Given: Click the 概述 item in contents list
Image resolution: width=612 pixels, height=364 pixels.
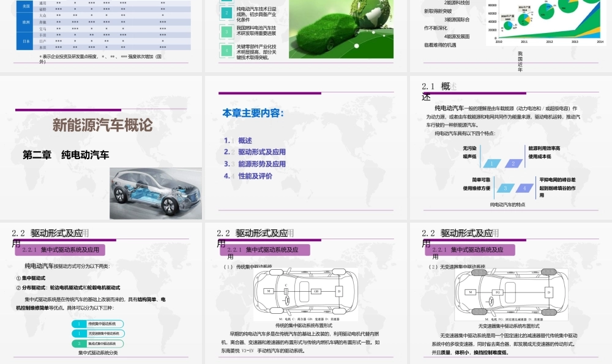Looking at the screenshot, I should (245, 141).
